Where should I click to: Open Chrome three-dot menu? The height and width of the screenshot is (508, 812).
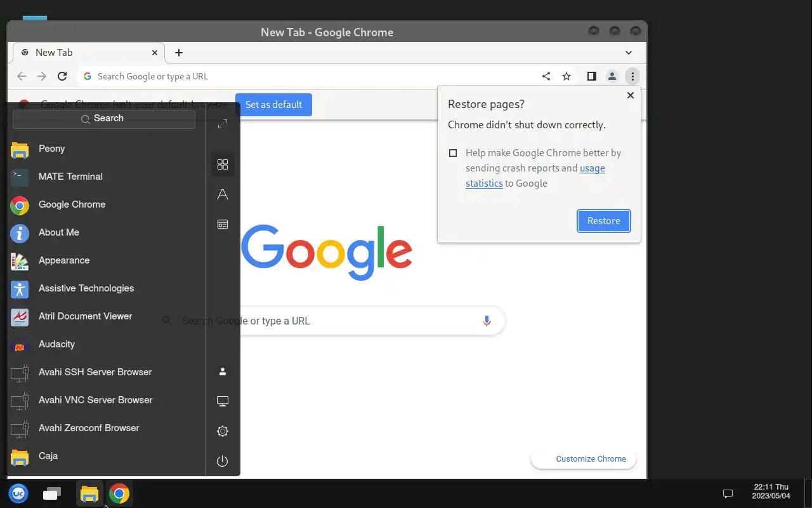pyautogui.click(x=632, y=76)
